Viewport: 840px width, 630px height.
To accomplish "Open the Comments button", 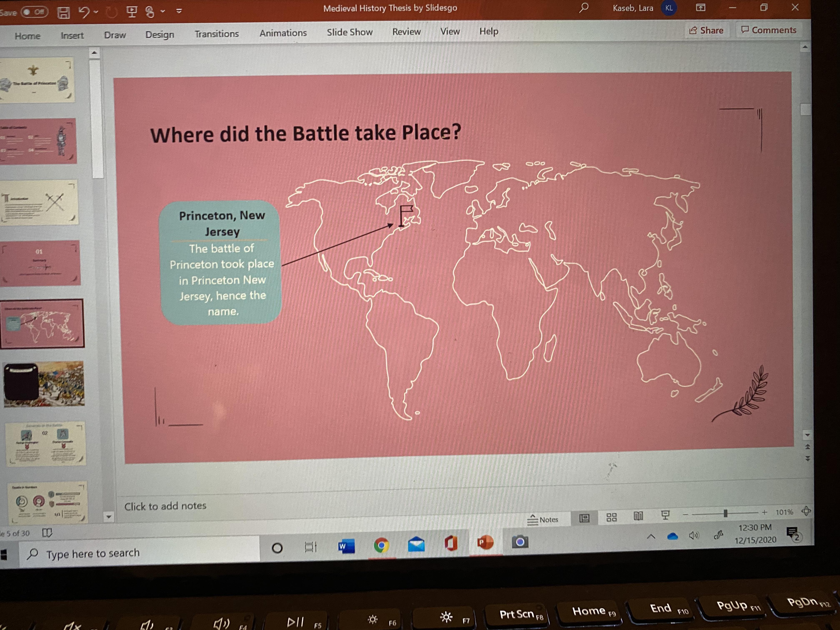I will [769, 30].
